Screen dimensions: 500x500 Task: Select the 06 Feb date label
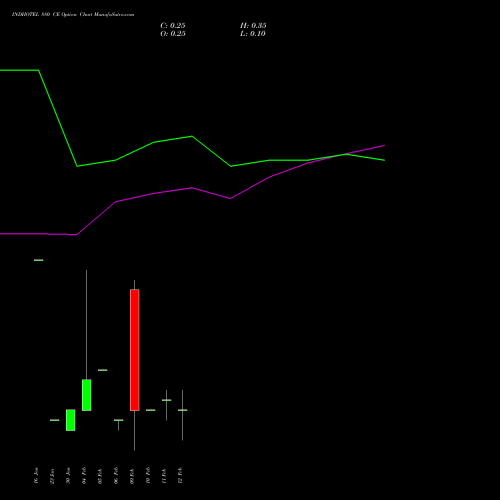(116, 476)
